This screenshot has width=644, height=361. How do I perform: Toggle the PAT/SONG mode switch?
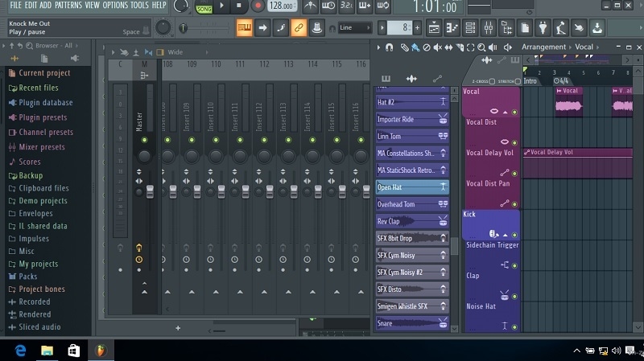click(x=204, y=7)
